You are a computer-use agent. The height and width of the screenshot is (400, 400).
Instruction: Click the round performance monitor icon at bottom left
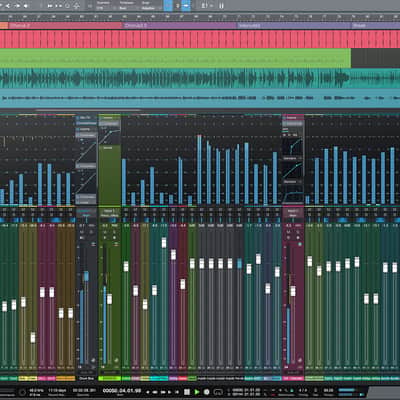point(22,392)
